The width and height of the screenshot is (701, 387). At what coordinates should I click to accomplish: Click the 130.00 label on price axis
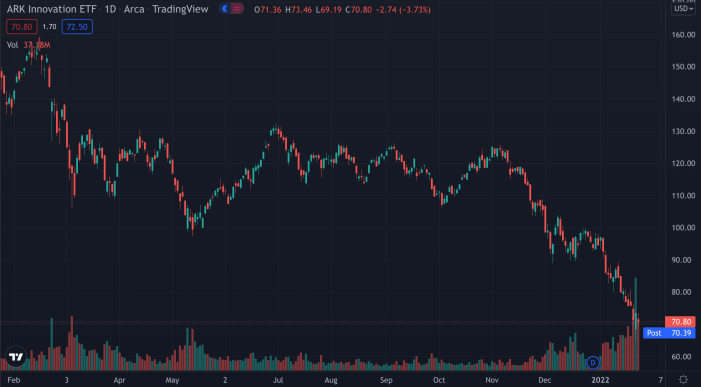[683, 131]
